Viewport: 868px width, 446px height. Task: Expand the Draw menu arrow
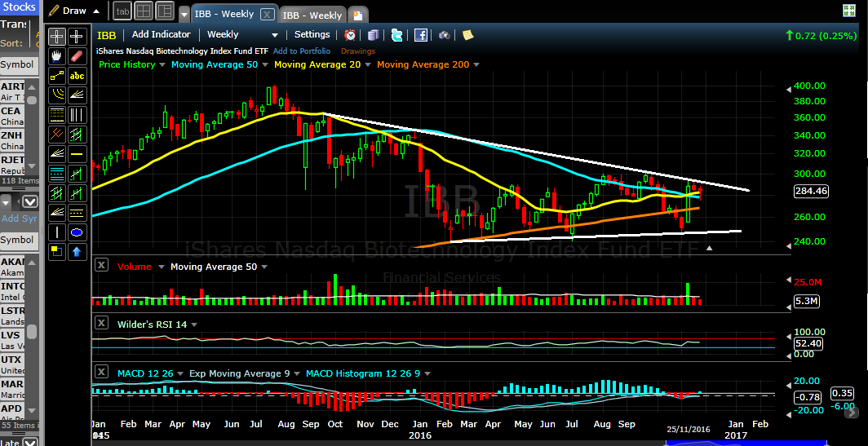tap(96, 11)
